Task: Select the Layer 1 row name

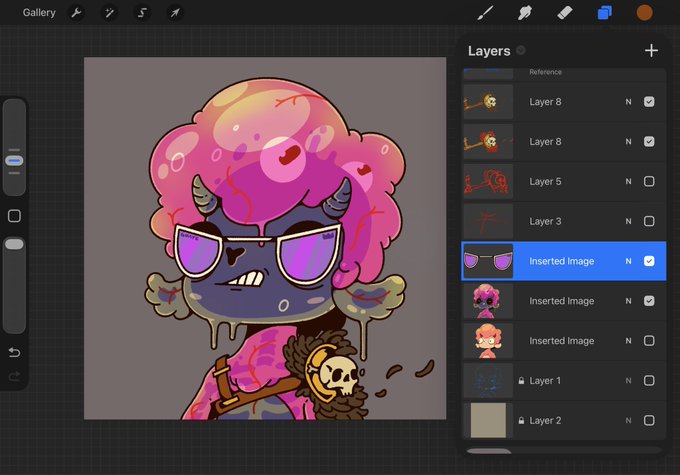Action: (x=545, y=381)
